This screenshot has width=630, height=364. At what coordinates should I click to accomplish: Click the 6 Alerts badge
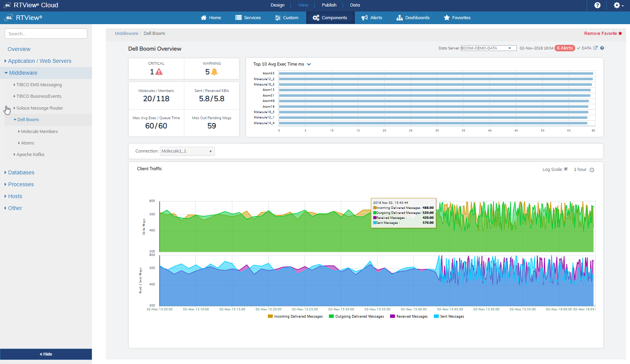564,48
